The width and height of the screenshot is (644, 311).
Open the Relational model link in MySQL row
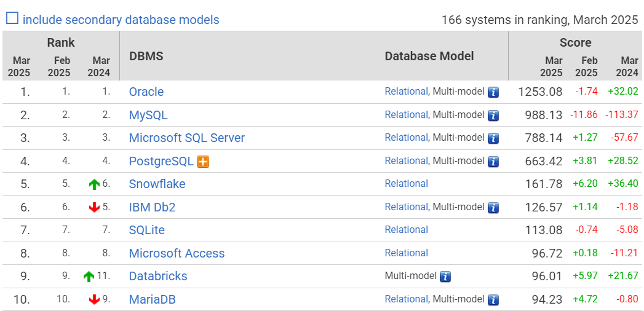click(x=406, y=115)
